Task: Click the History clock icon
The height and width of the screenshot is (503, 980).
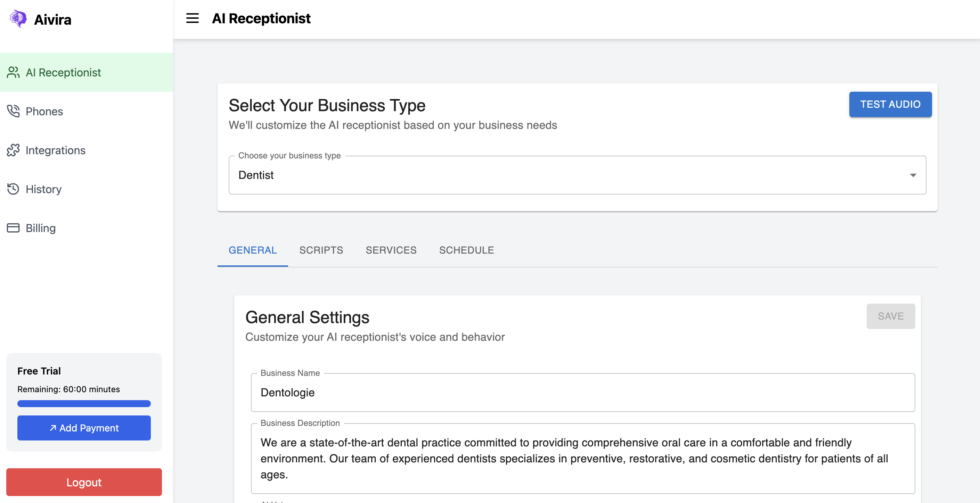Action: pos(13,189)
